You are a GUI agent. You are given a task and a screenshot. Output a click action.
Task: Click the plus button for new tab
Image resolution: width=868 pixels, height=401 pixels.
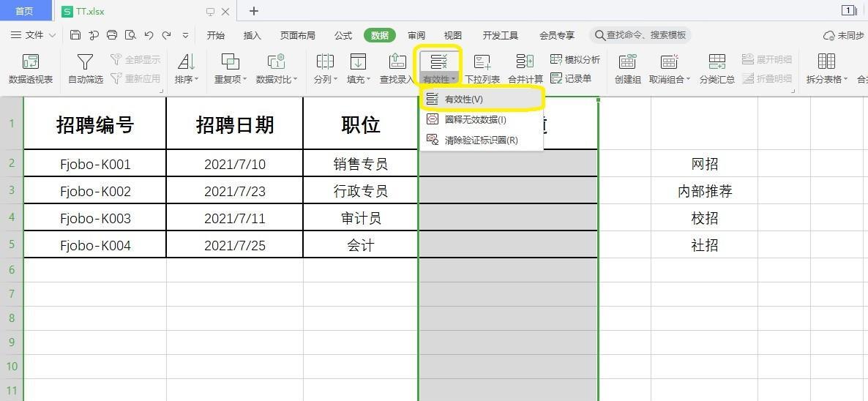click(253, 11)
